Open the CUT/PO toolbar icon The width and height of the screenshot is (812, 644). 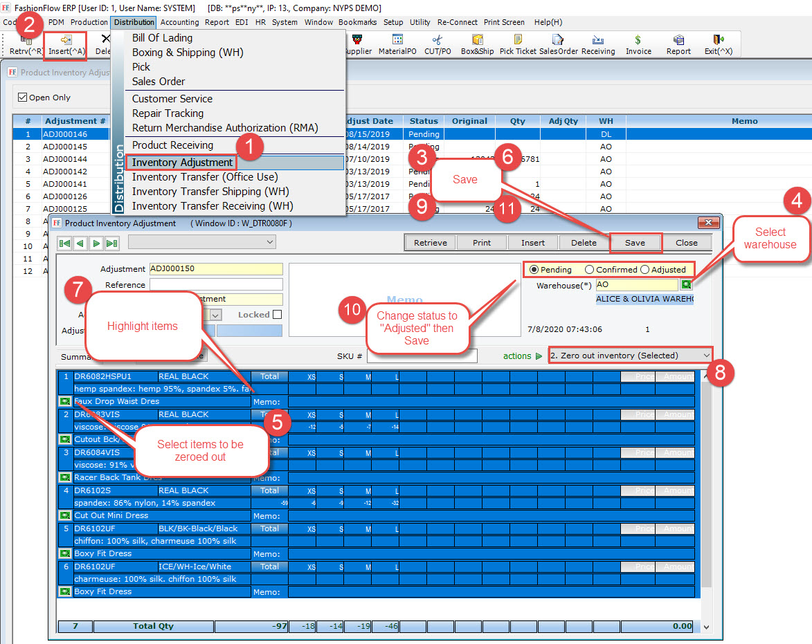pyautogui.click(x=437, y=44)
